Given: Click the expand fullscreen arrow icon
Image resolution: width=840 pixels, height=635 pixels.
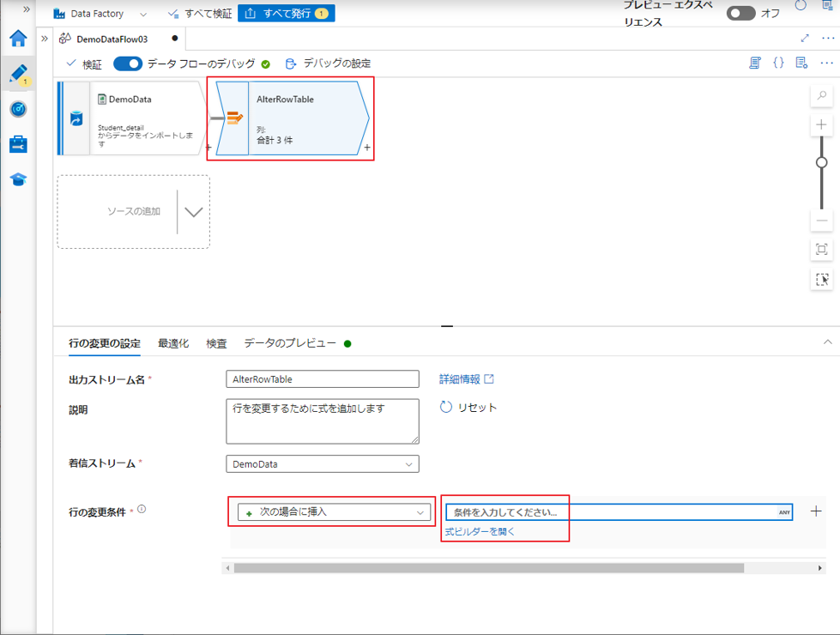Looking at the screenshot, I should (x=805, y=38).
